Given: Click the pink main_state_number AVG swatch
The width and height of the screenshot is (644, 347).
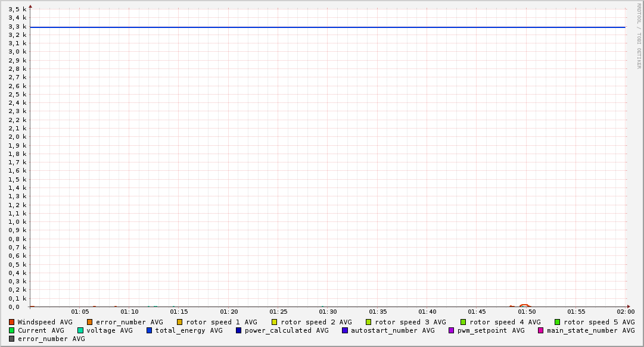Looking at the screenshot, I should point(541,330).
